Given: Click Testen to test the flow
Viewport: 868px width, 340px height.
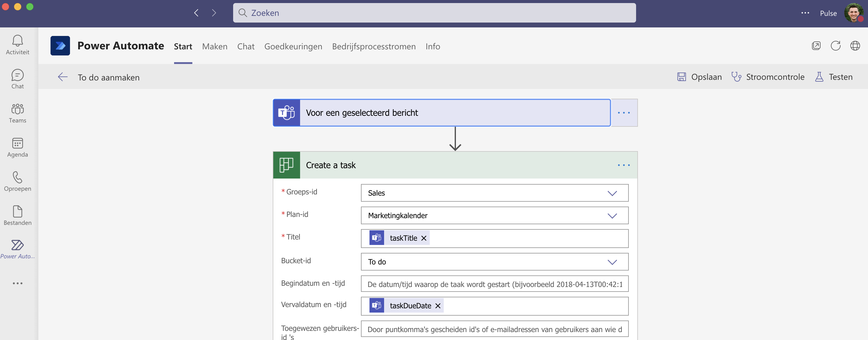Looking at the screenshot, I should coord(834,77).
